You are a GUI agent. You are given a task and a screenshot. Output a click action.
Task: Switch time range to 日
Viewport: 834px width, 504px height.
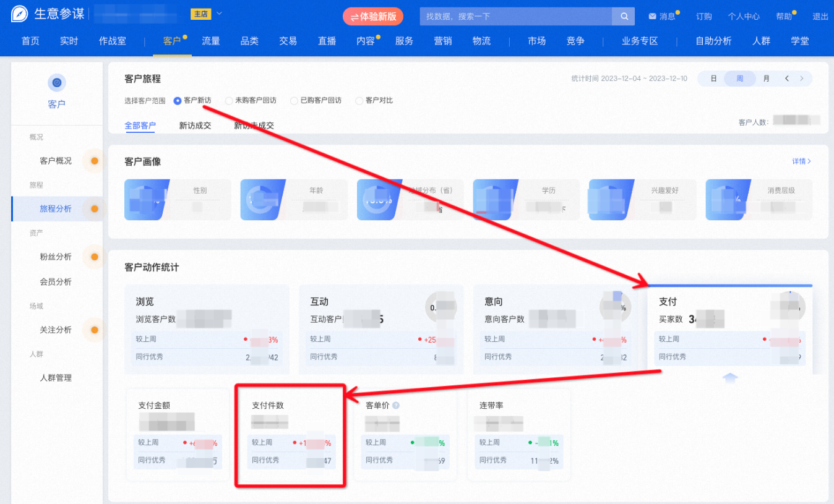tap(713, 79)
